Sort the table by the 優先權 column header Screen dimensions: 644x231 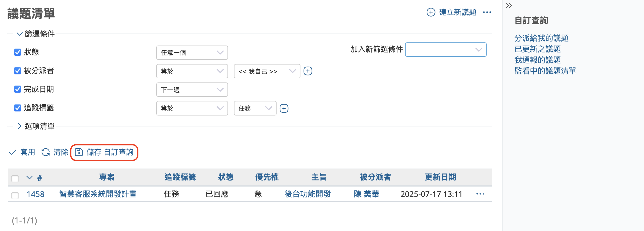pyautogui.click(x=267, y=177)
